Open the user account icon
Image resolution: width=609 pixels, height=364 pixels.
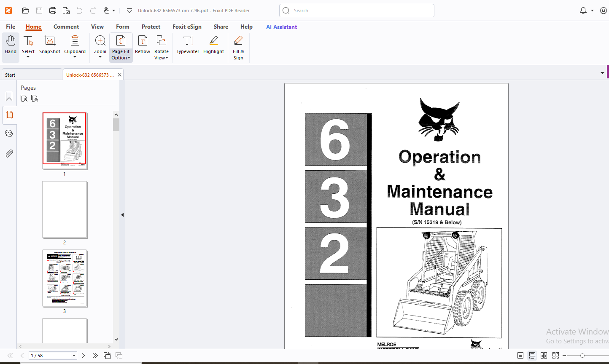pyautogui.click(x=604, y=11)
